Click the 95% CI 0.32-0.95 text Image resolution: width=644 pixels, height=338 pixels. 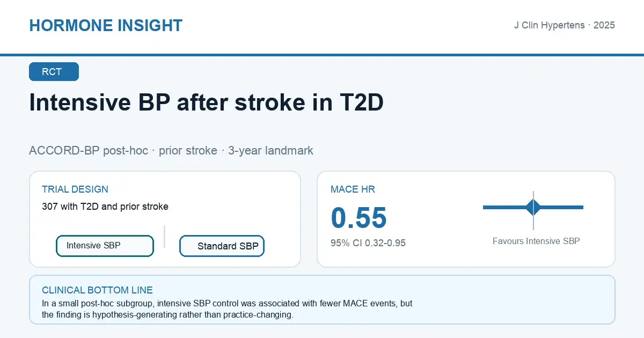(368, 243)
